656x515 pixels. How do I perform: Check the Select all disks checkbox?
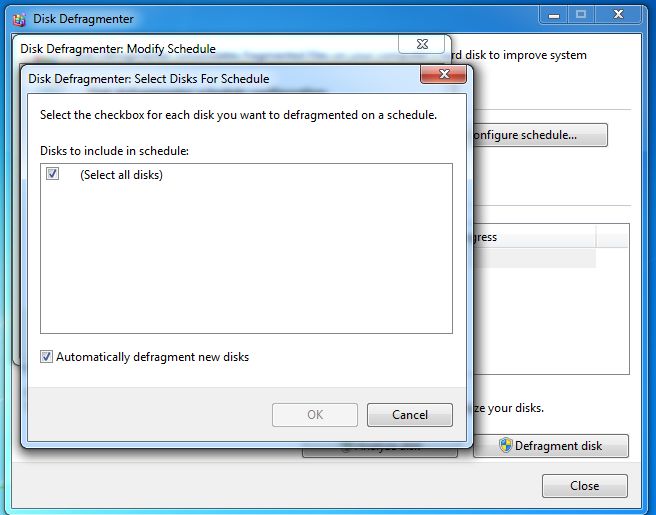coord(52,173)
